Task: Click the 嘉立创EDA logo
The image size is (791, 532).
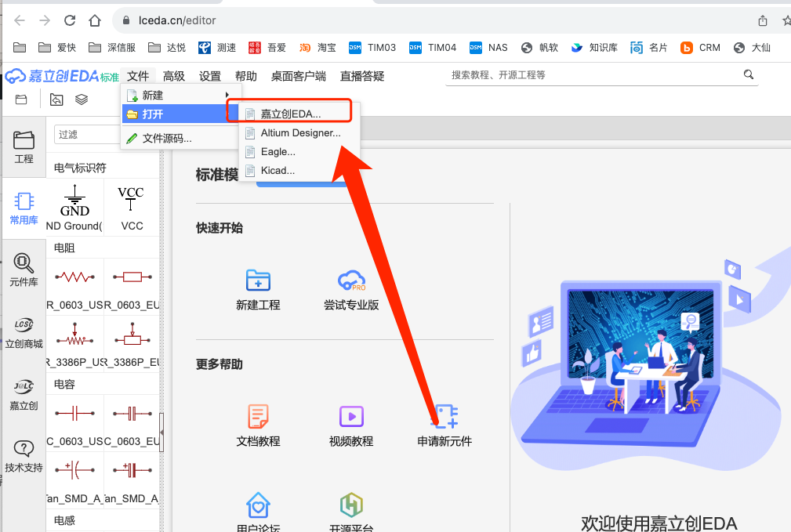Action: pyautogui.click(x=62, y=76)
